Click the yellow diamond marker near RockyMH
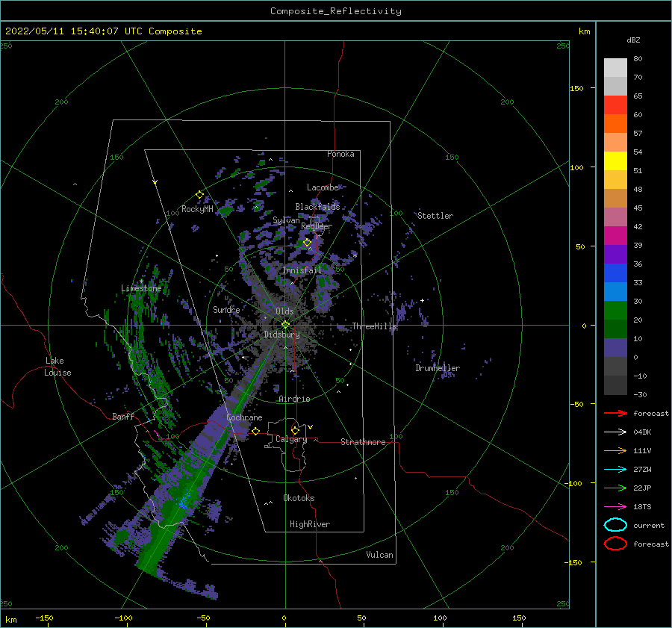Viewport: 672px width, 628px height. click(199, 195)
